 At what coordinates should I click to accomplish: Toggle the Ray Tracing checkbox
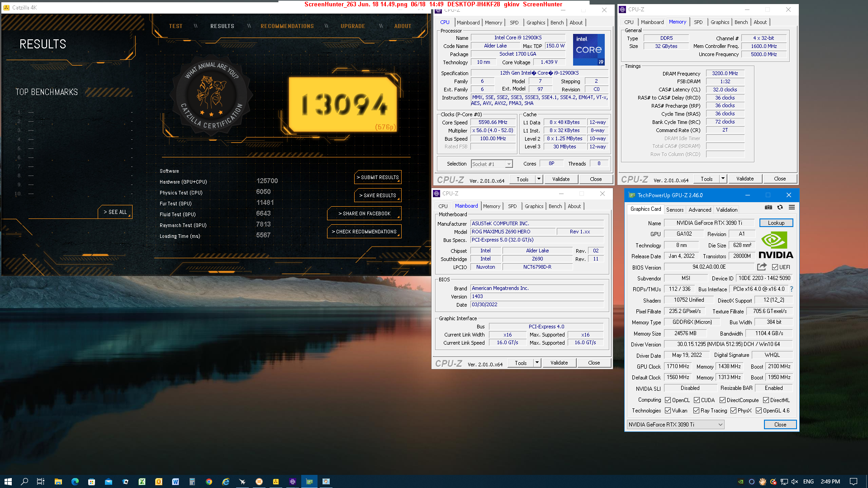[x=696, y=411]
